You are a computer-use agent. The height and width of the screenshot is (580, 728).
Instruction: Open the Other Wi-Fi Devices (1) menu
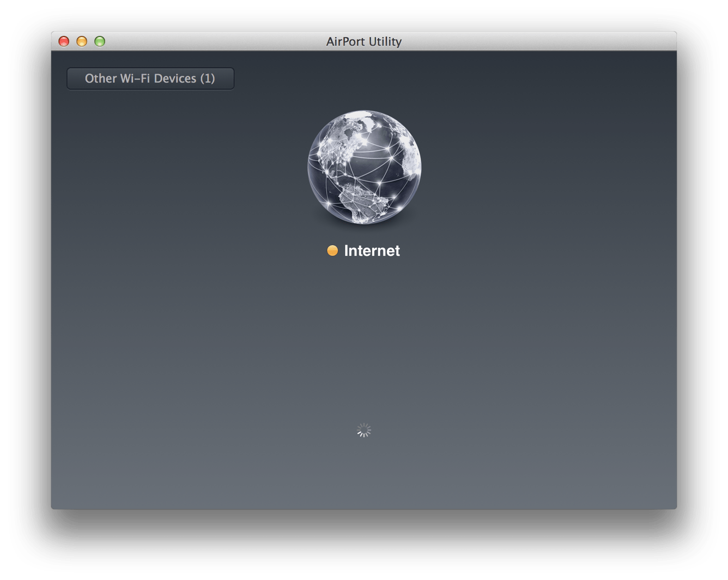(150, 79)
